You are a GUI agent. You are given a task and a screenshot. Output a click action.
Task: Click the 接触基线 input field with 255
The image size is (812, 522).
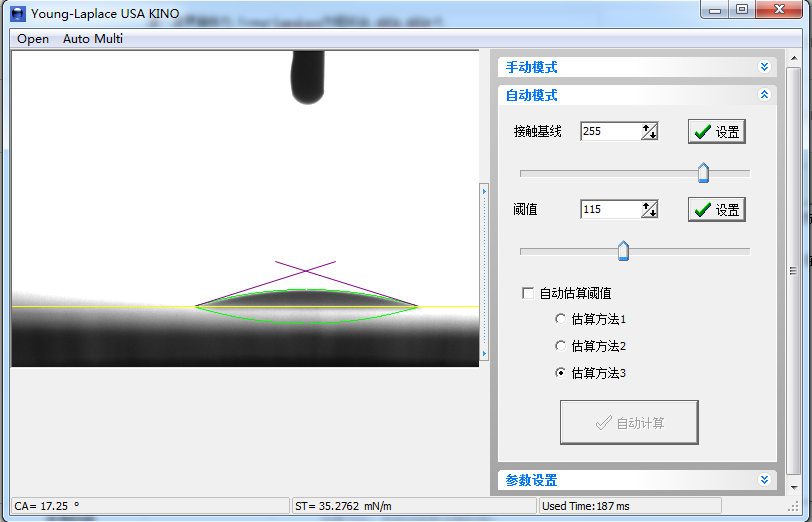(609, 131)
